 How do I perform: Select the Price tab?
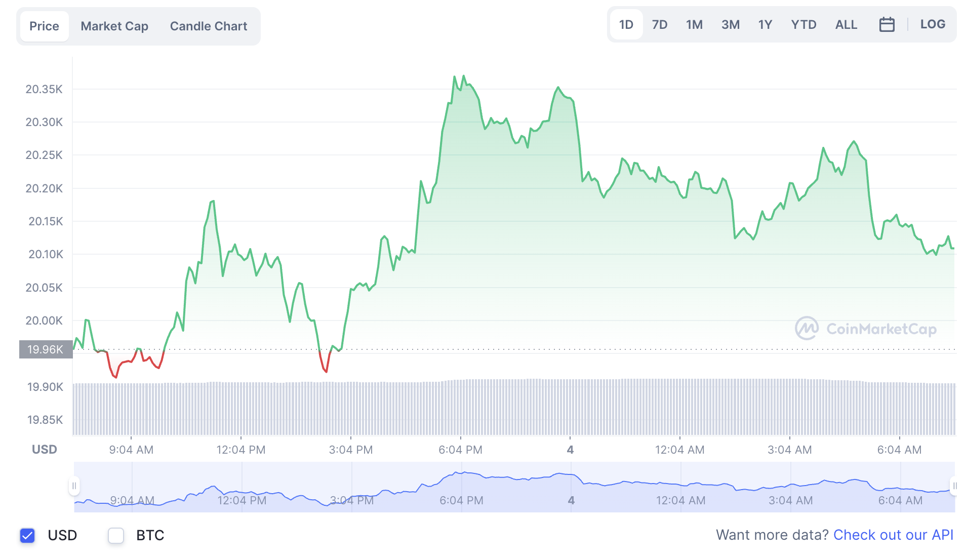44,26
